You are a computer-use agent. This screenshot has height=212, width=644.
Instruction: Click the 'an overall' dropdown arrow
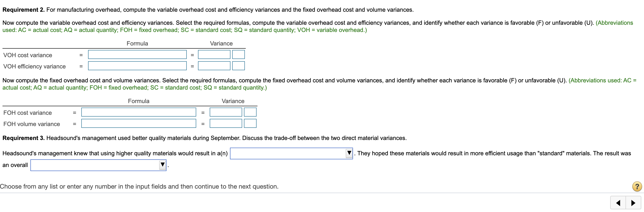point(162,165)
